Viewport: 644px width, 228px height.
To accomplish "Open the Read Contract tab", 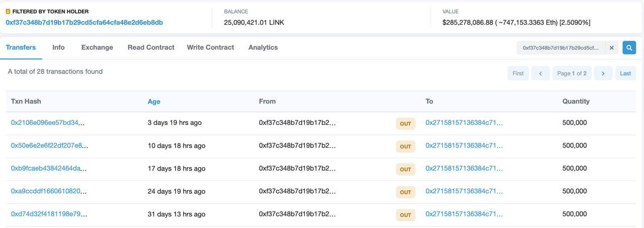I will pos(151,47).
